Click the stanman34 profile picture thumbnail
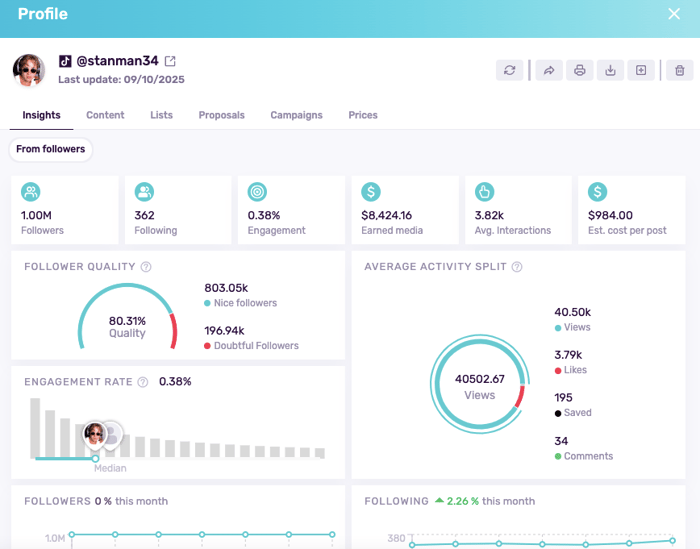Viewport: 700px width, 549px height. point(29,70)
